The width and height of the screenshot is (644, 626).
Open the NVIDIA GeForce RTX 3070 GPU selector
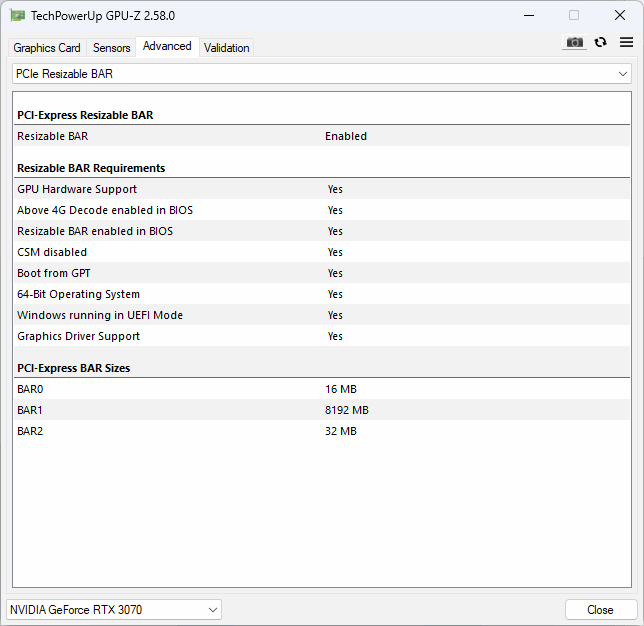click(x=114, y=610)
